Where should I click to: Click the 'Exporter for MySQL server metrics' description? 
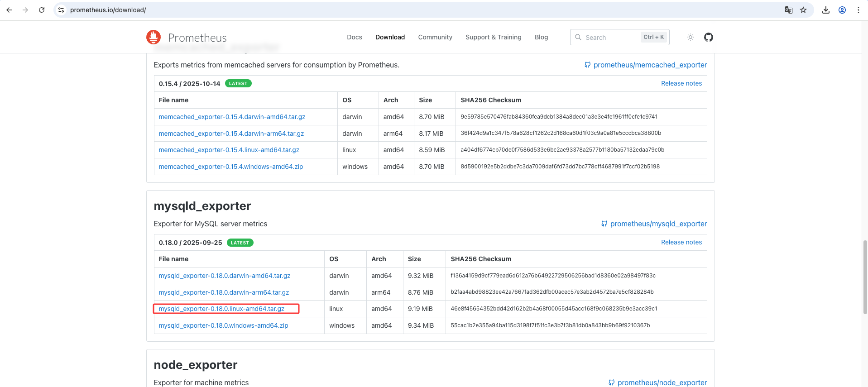coord(211,224)
